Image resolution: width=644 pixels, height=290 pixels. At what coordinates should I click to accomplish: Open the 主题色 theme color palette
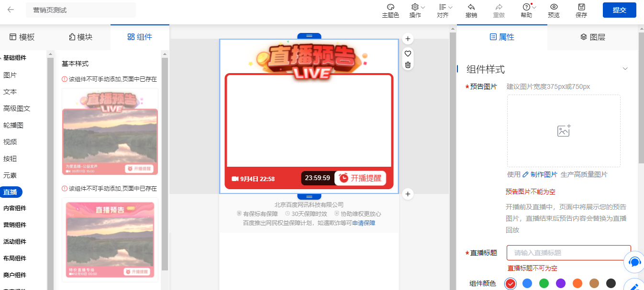point(390,7)
